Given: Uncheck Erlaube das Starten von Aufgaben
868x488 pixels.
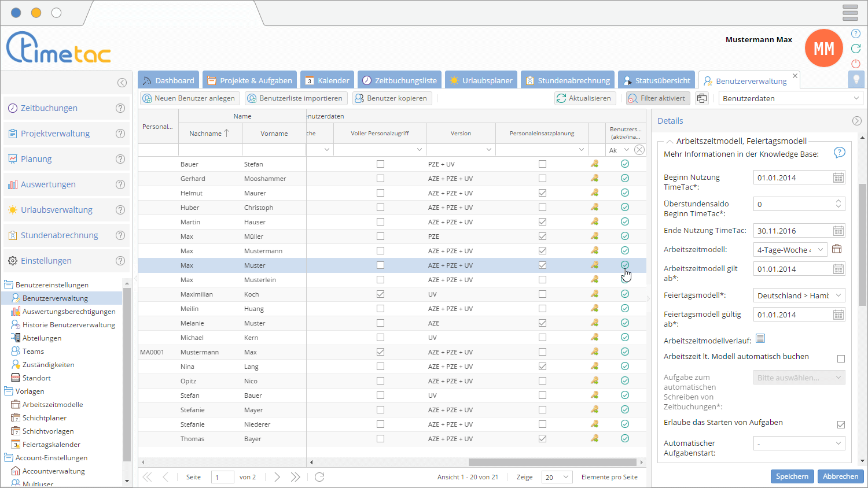Looking at the screenshot, I should tap(841, 425).
